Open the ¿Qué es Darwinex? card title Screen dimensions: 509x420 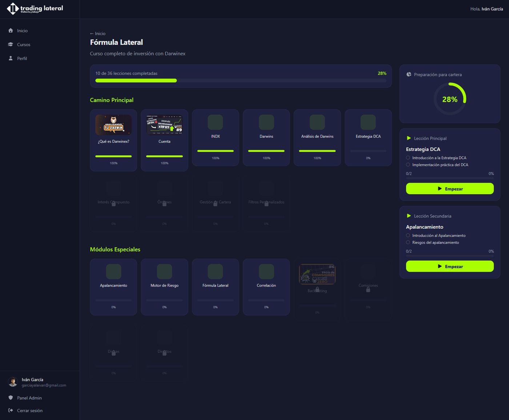tap(113, 141)
